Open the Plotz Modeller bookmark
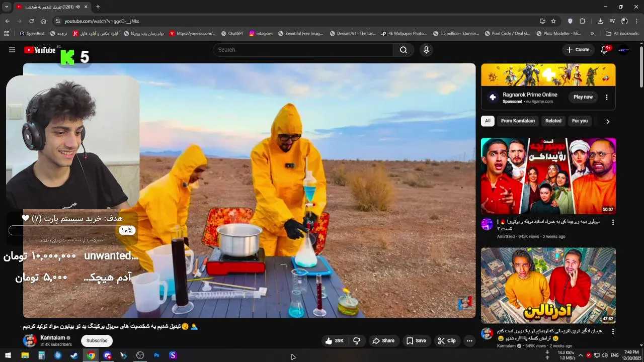Image resolution: width=644 pixels, height=362 pixels. point(558,34)
